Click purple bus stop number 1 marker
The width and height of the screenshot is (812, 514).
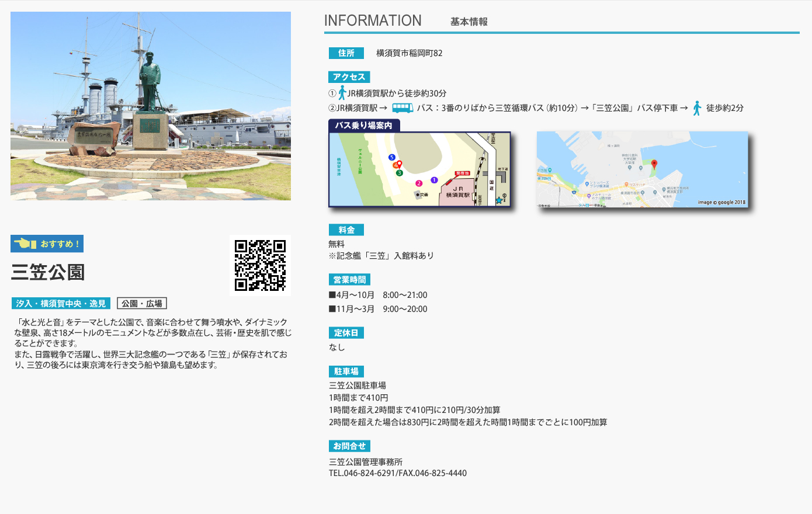tap(434, 180)
